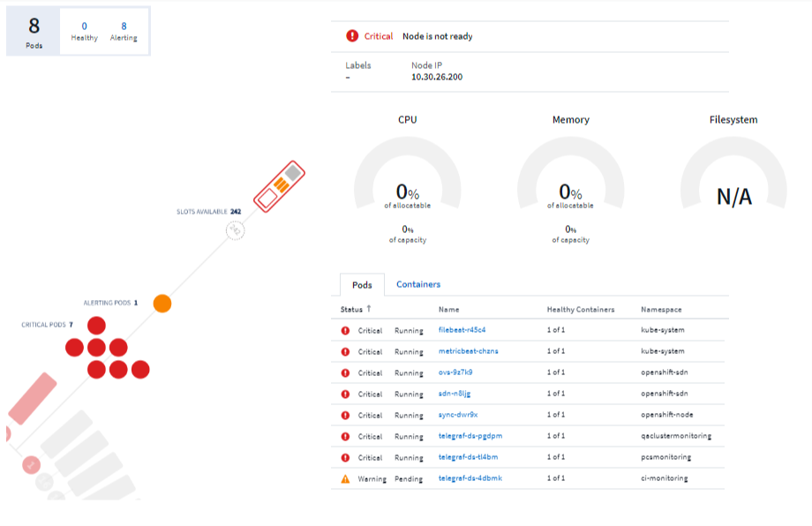Click the critical icon beside sync-dwr9x

tap(345, 415)
